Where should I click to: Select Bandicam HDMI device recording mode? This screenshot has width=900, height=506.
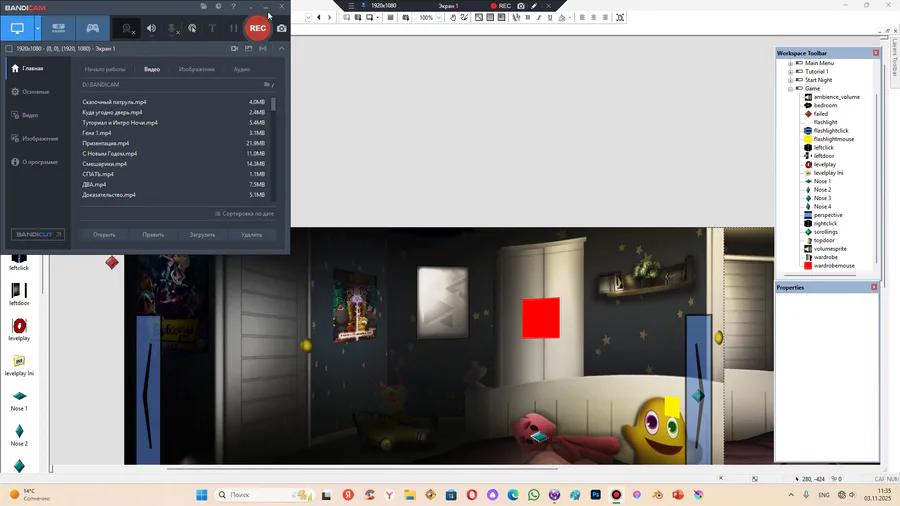59,28
